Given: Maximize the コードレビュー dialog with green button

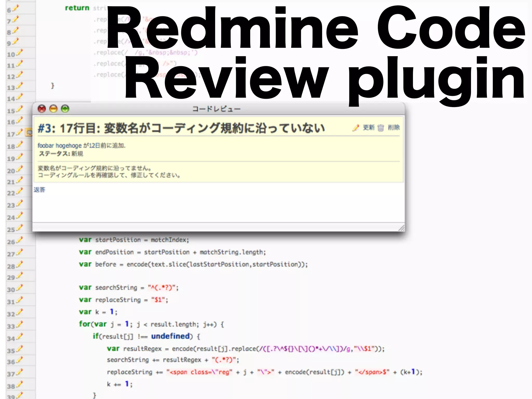Looking at the screenshot, I should tap(65, 109).
